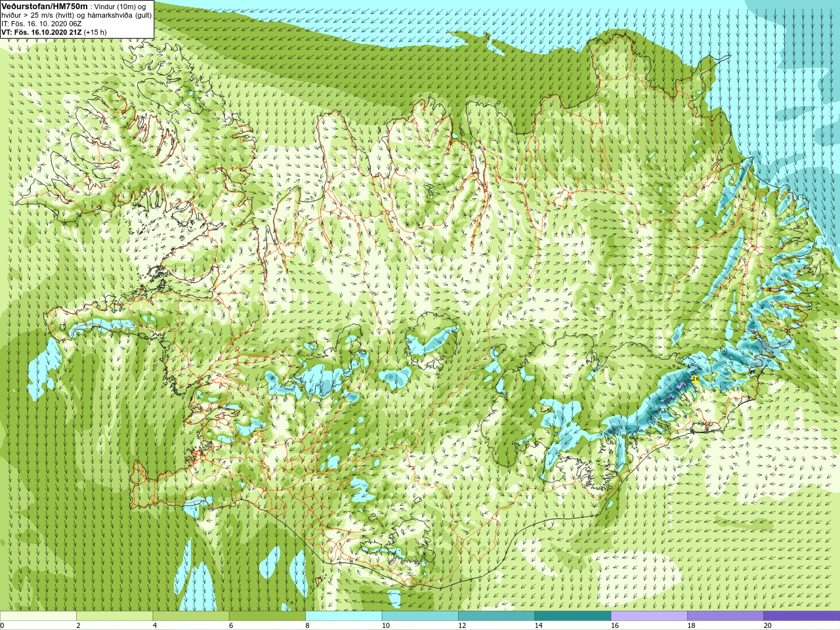Image resolution: width=840 pixels, height=630 pixels.
Task: Click the legend scale label "8"
Action: point(307,625)
